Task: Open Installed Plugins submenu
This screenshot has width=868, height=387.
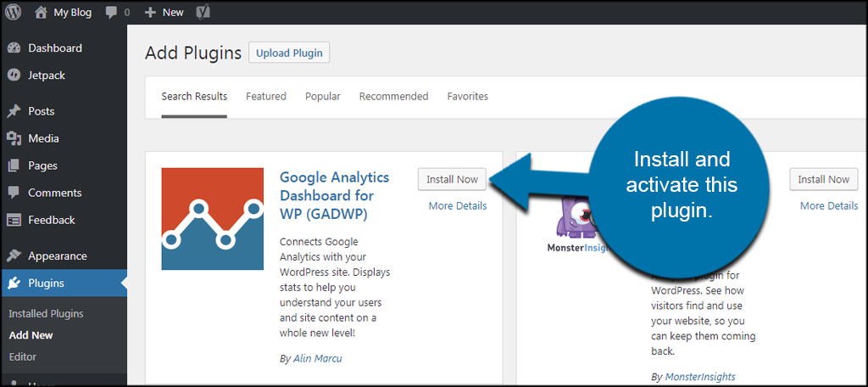Action: pyautogui.click(x=46, y=314)
